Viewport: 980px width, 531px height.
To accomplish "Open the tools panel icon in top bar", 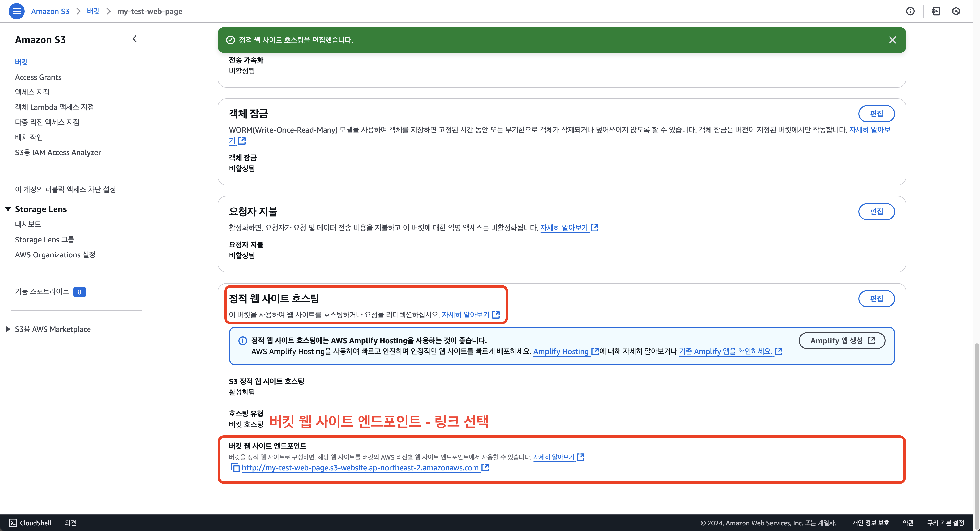I will click(936, 11).
